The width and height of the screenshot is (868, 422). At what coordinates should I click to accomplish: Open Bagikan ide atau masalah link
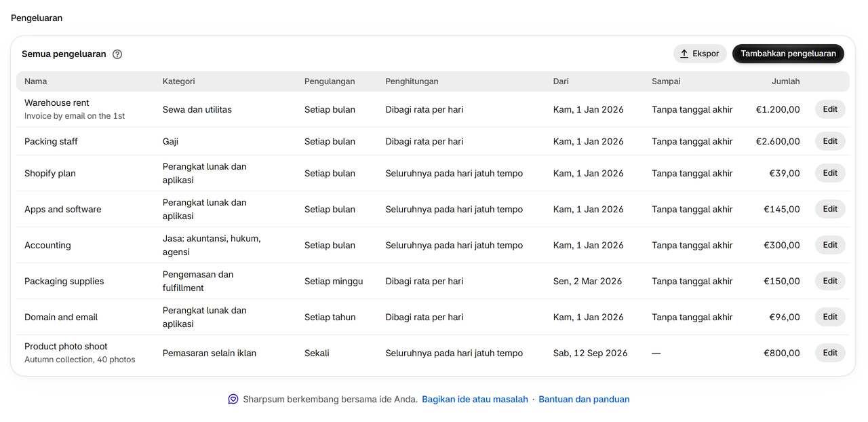coord(475,400)
